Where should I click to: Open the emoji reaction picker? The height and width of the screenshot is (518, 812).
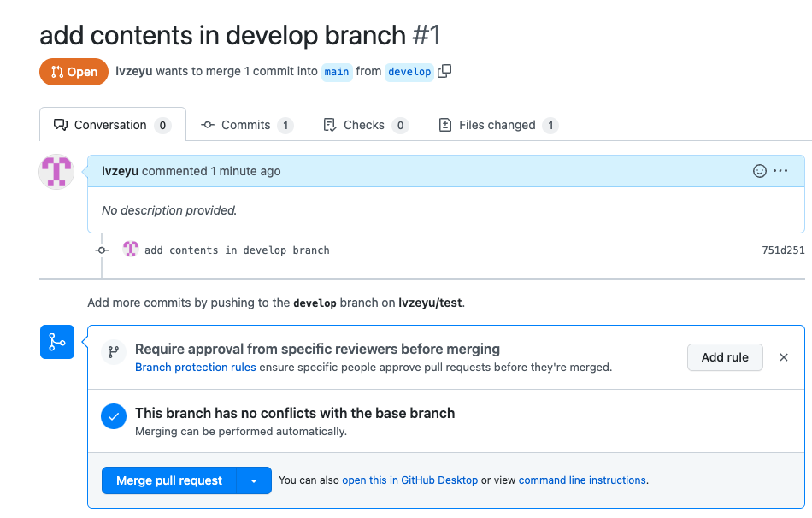[x=759, y=171]
